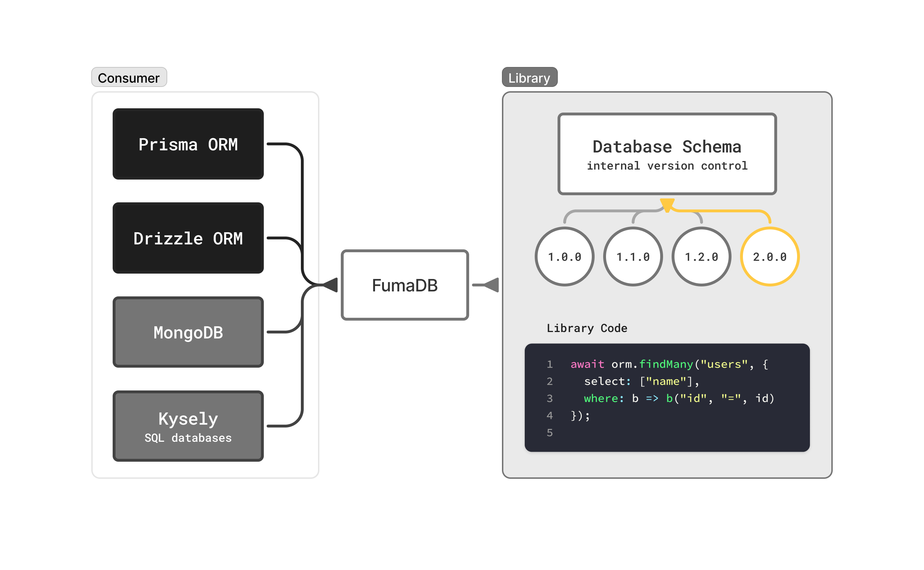
Task: Click "where:" on code line 3
Action: pyautogui.click(x=604, y=399)
